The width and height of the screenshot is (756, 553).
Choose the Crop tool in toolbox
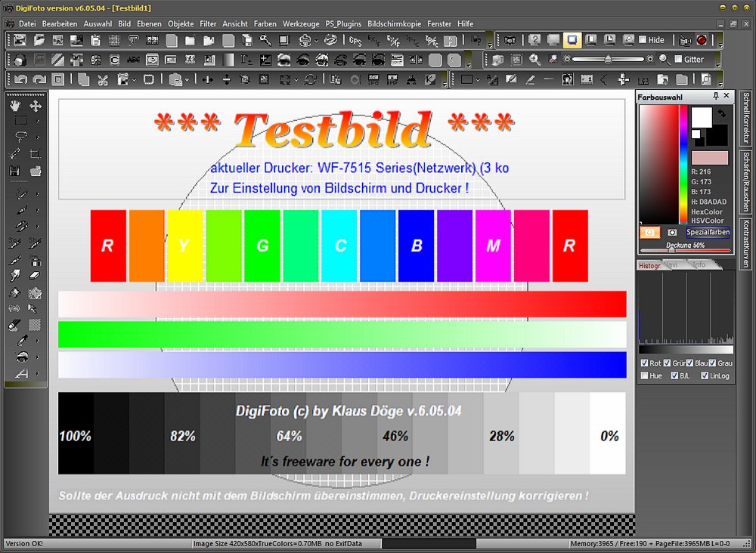[x=35, y=153]
